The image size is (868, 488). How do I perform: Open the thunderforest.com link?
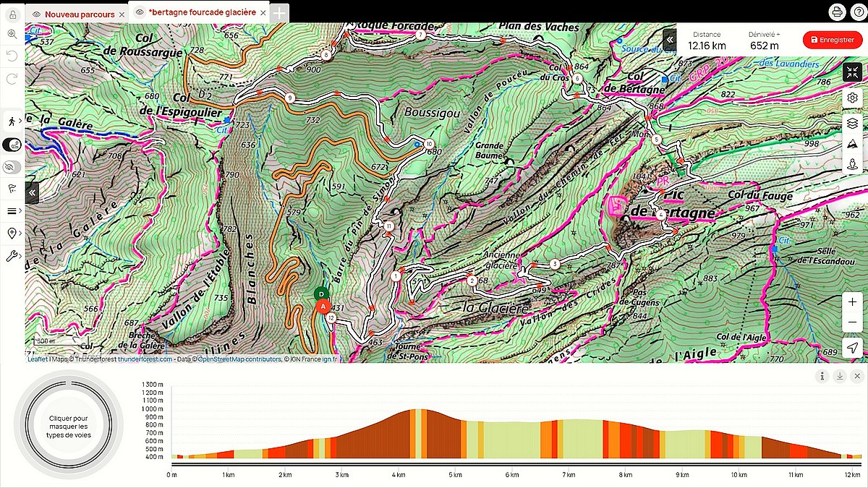pos(145,359)
